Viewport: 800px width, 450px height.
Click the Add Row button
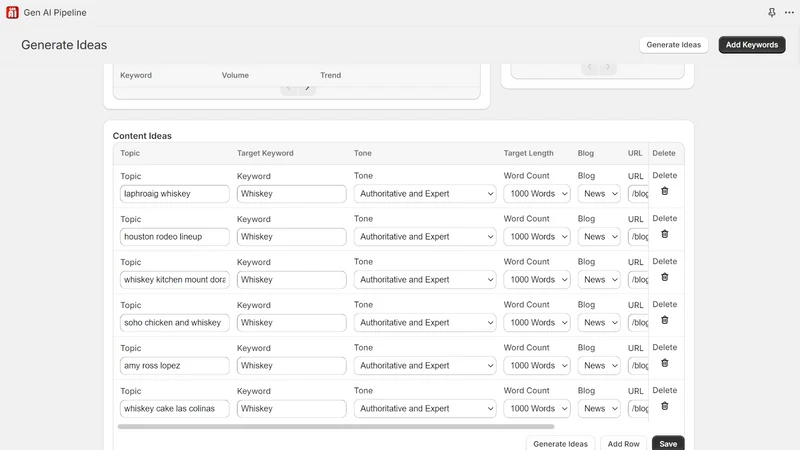coord(623,444)
